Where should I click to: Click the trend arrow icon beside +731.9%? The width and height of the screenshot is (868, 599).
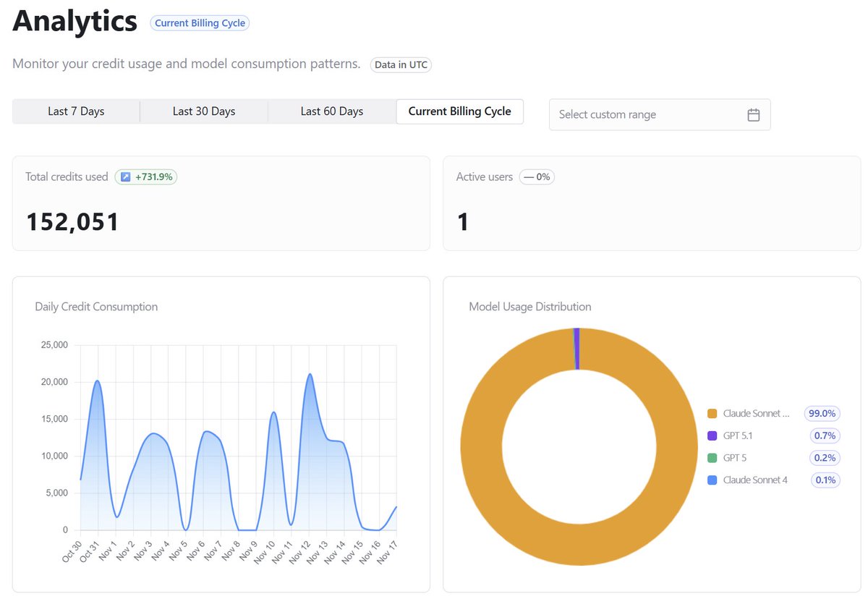[125, 177]
